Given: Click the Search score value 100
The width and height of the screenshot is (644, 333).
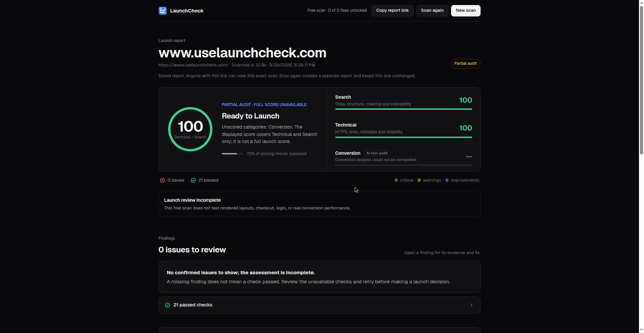Looking at the screenshot, I should (465, 100).
